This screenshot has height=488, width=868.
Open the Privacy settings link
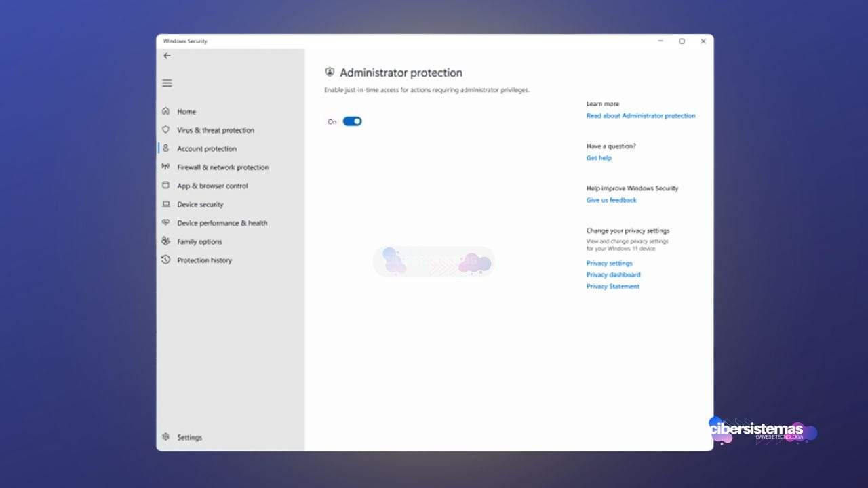(x=609, y=263)
